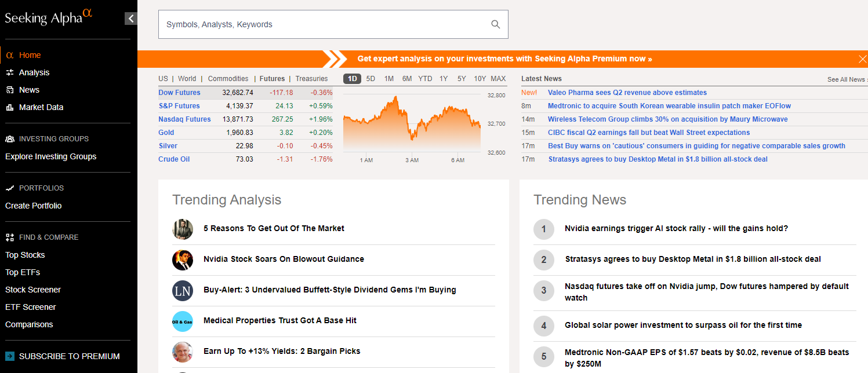Select 1D chart range

352,79
